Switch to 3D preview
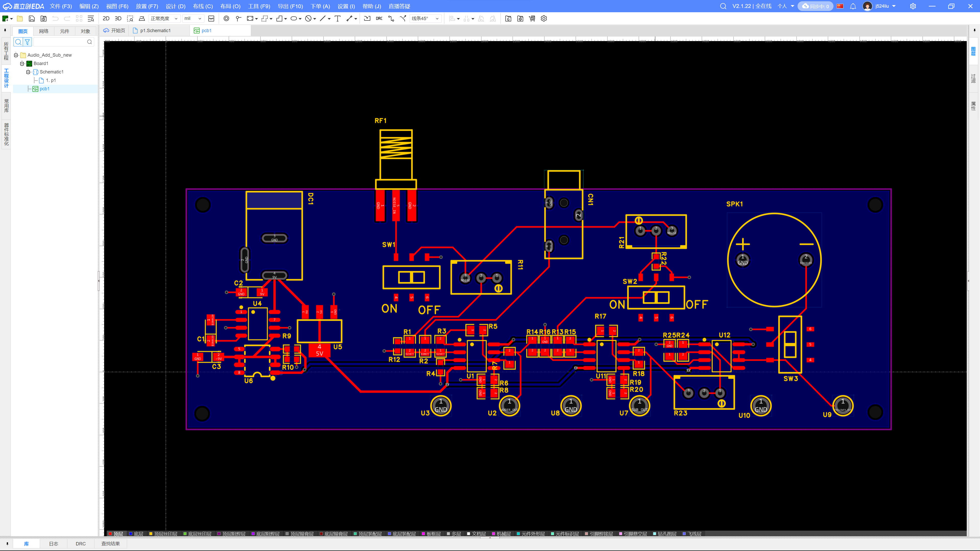 [x=118, y=19]
